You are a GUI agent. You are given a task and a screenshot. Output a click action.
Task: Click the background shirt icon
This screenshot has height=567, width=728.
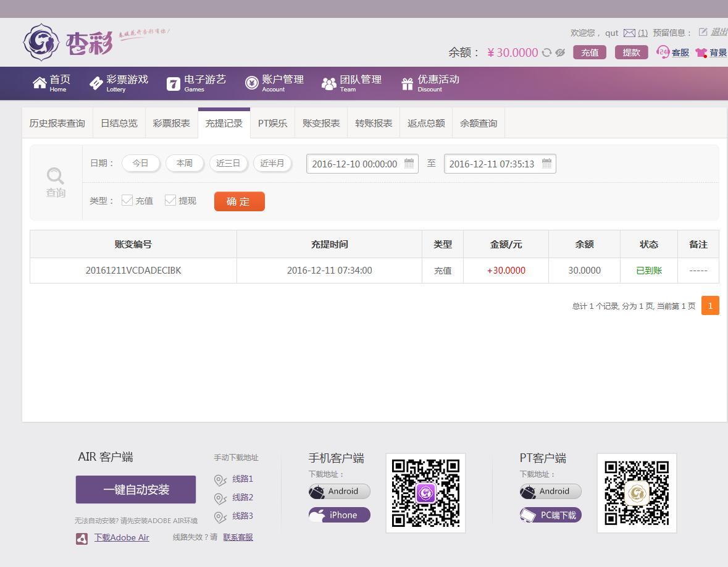701,52
